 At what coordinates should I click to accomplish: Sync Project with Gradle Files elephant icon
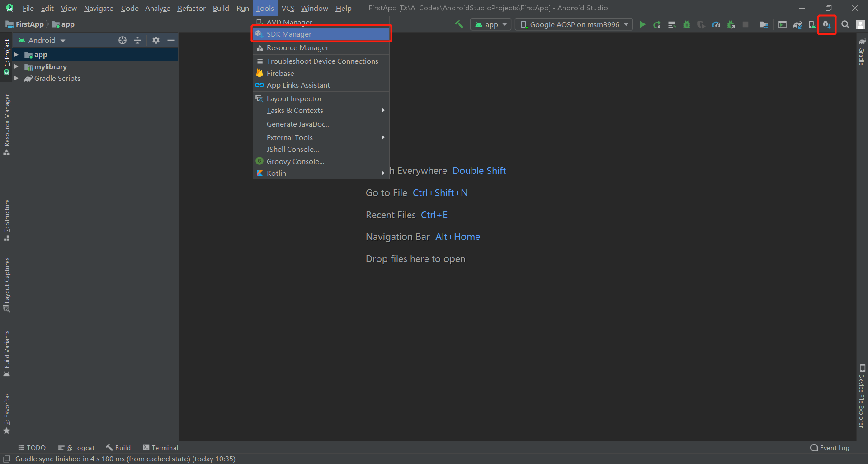click(x=797, y=24)
